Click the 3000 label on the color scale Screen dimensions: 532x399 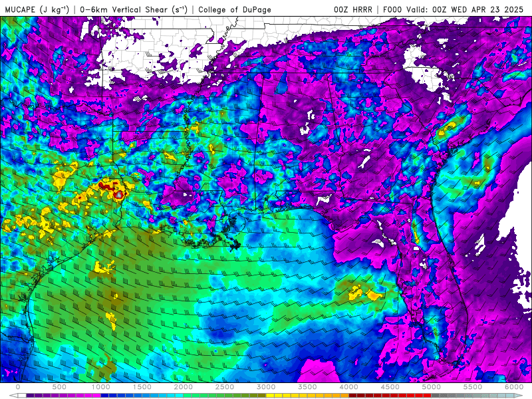tap(266, 387)
